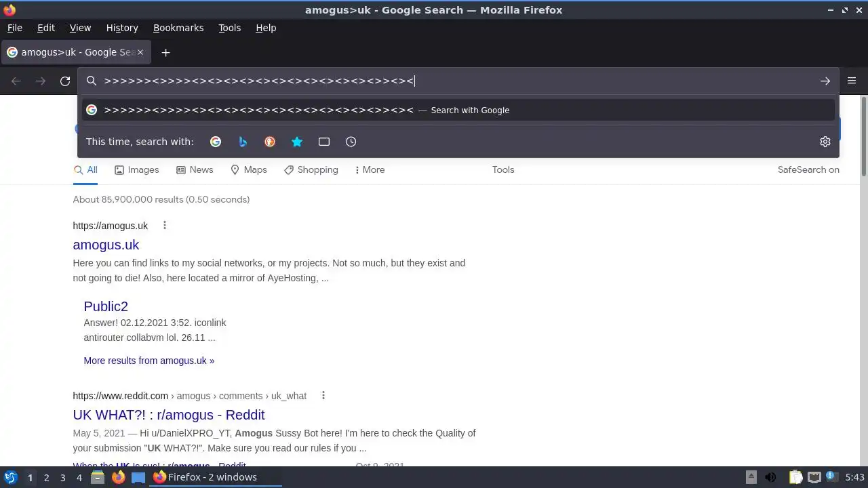This screenshot has width=868, height=488.
Task: Select the amogus>uk Google Search tab
Action: point(75,52)
